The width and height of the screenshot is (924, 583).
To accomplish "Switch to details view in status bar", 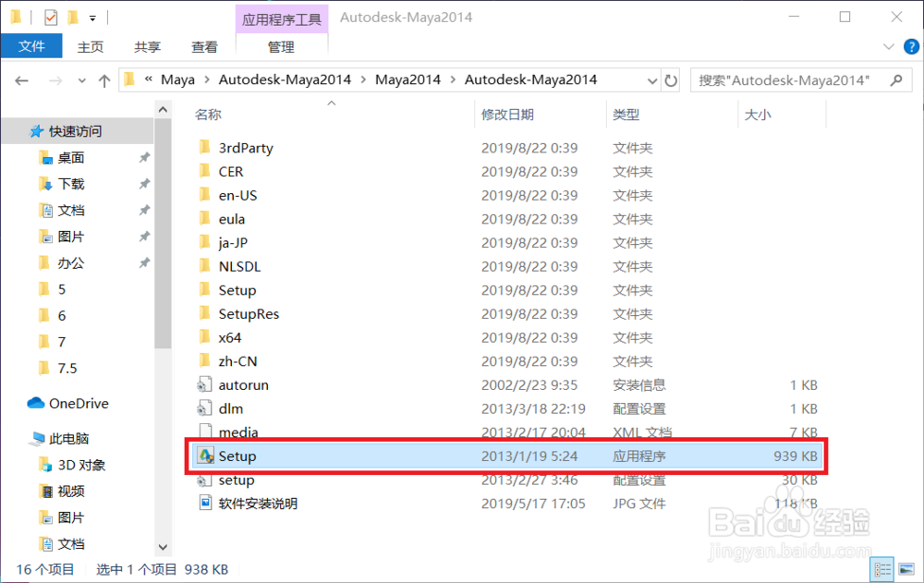I will pyautogui.click(x=883, y=569).
